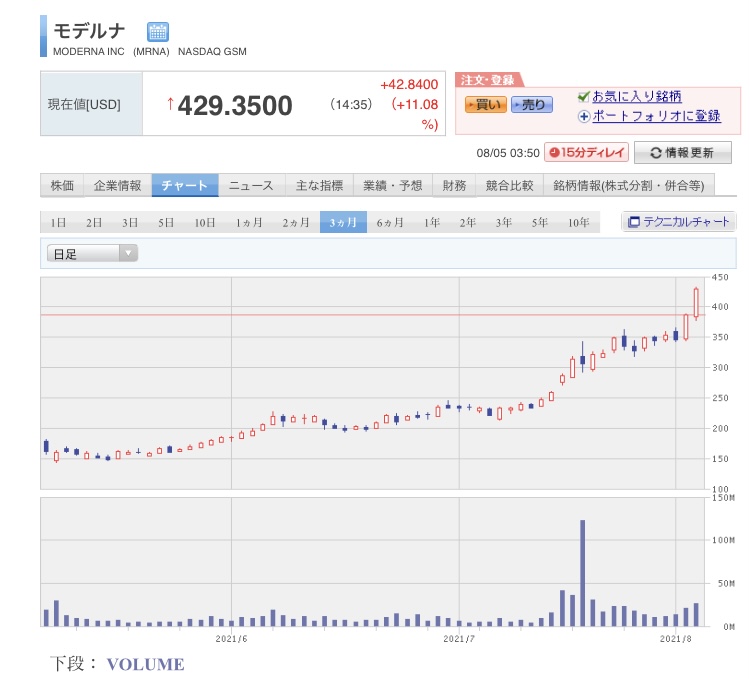Screen dimensions: 750x679
Task: Select the 3ヵ月 chart range
Action: tap(343, 222)
